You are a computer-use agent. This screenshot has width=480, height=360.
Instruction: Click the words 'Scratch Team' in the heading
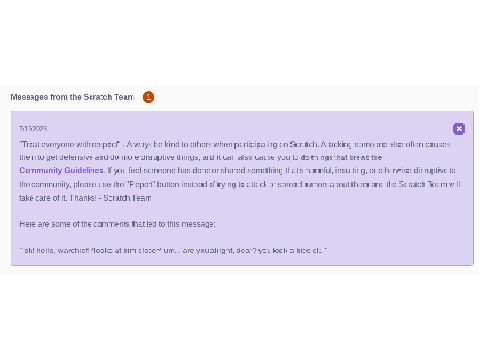click(x=109, y=97)
